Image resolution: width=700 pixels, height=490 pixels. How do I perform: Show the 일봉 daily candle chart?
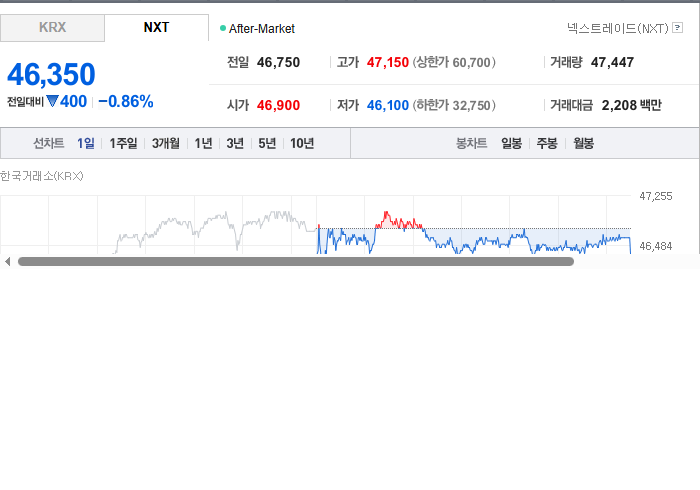511,143
